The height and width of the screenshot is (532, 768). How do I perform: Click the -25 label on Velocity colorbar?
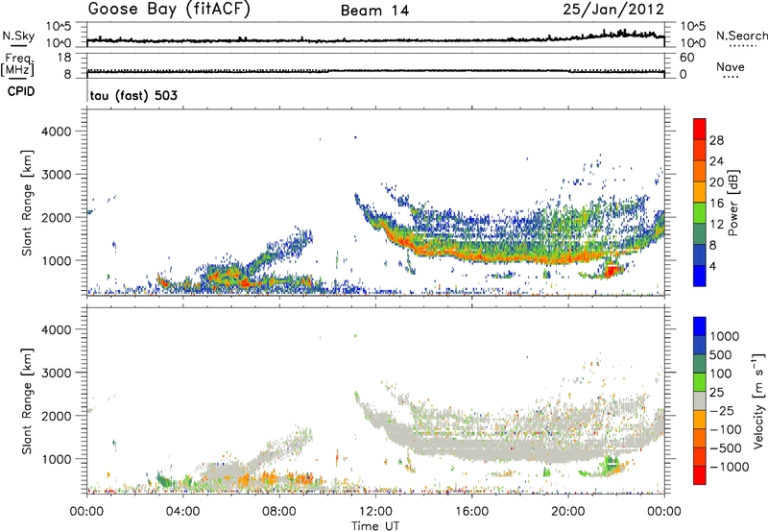coord(722,411)
